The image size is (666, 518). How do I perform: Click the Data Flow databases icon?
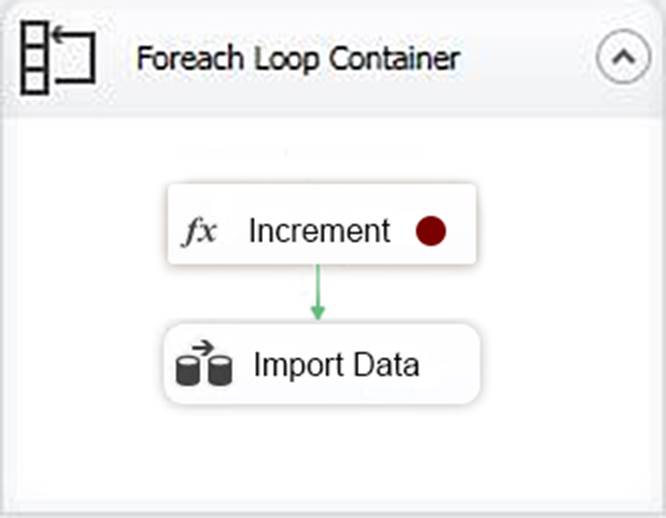tap(204, 363)
